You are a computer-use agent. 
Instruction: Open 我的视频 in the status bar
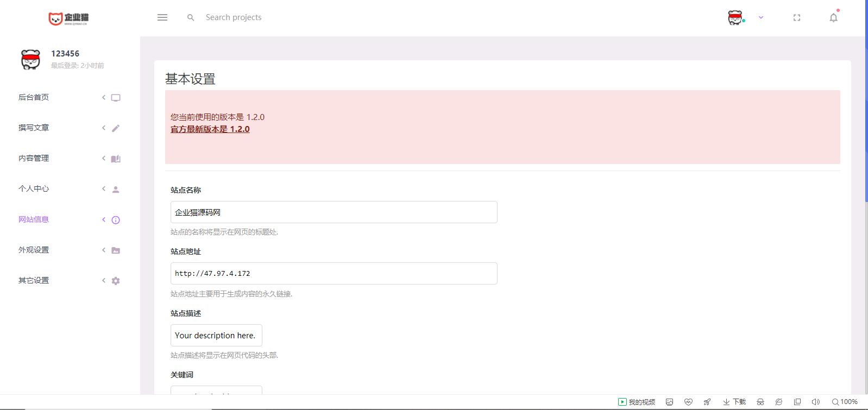click(x=637, y=402)
